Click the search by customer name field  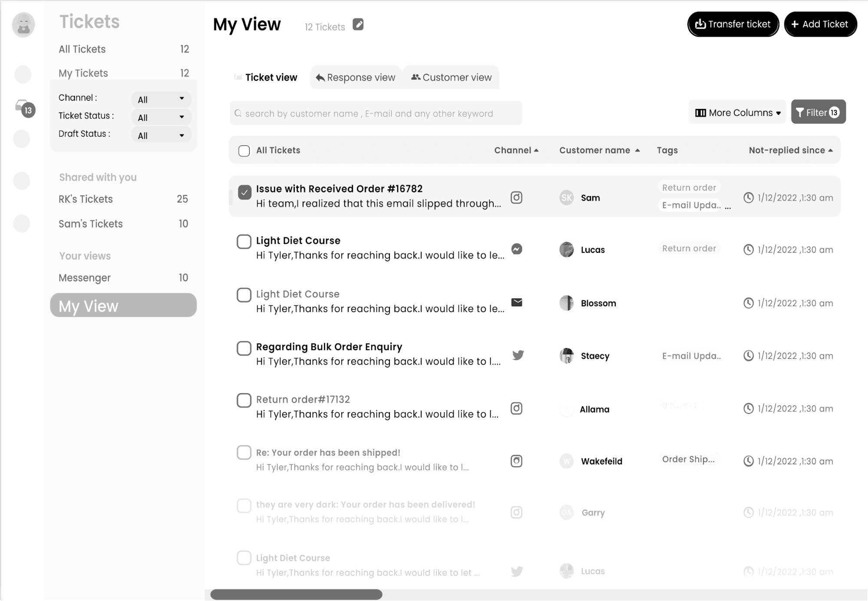pyautogui.click(x=376, y=113)
